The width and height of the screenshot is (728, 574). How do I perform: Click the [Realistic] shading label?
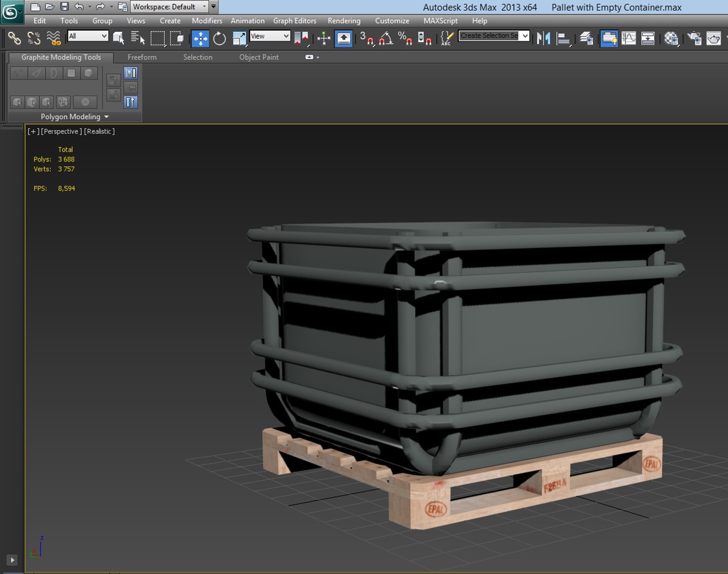pos(99,131)
